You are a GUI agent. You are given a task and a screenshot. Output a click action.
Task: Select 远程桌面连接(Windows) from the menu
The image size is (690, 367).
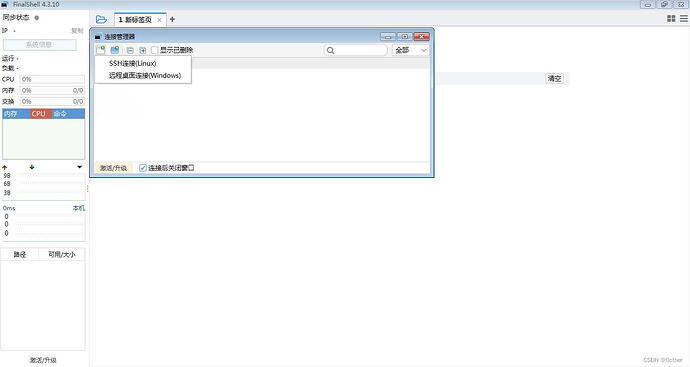click(145, 75)
